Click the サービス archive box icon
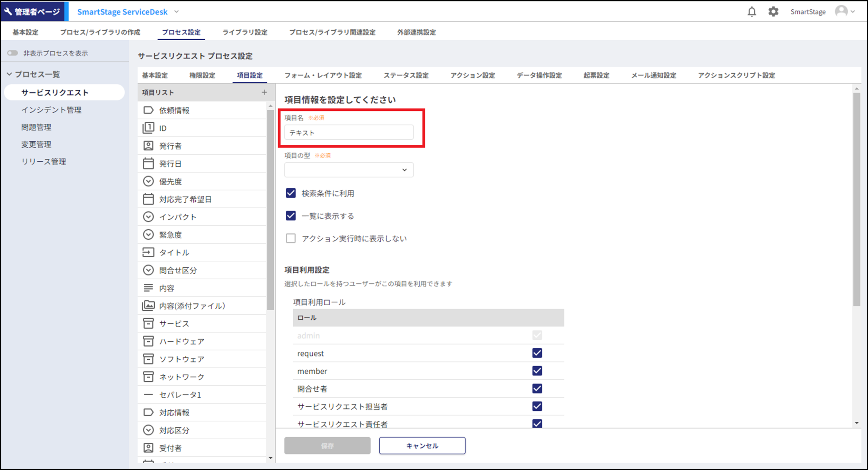Image resolution: width=868 pixels, height=470 pixels. [148, 323]
